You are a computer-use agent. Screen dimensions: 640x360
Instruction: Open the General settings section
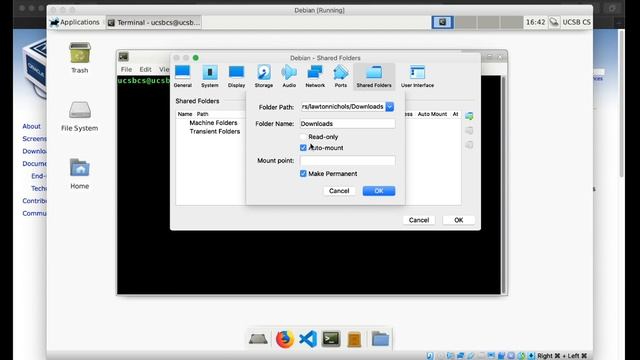(x=182, y=76)
